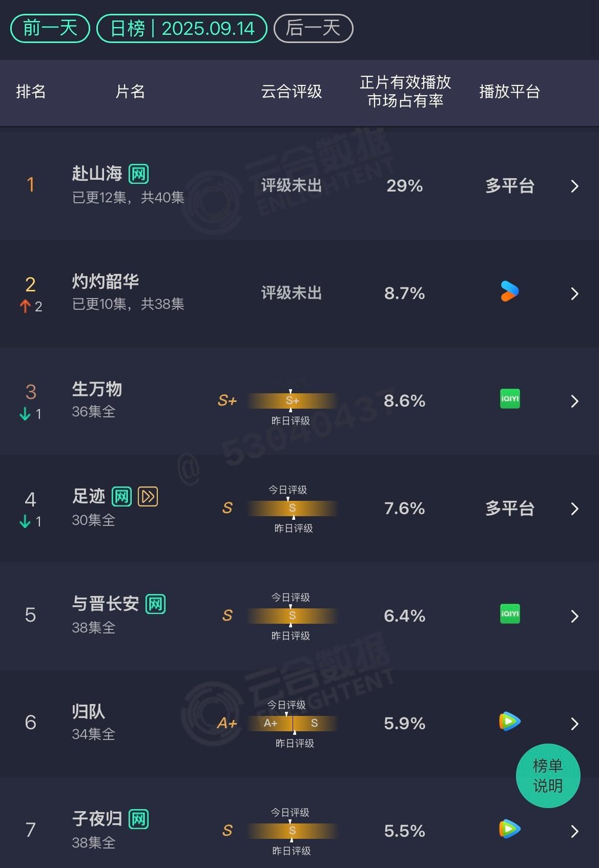Click the 归队 A+ to S rating bar
This screenshot has height=868, width=599.
tap(292, 723)
